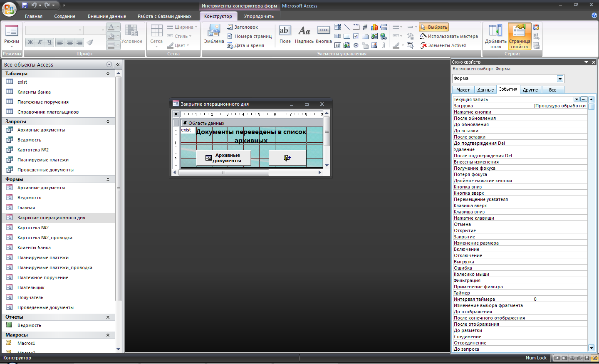The image size is (599, 364).
Task: Collapse the Макросы group
Action: (108, 335)
